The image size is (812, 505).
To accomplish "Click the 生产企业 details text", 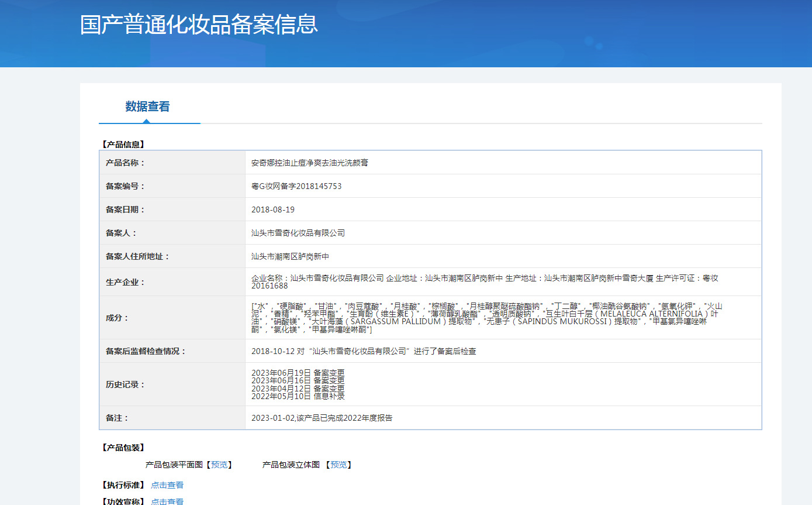I will click(x=485, y=282).
